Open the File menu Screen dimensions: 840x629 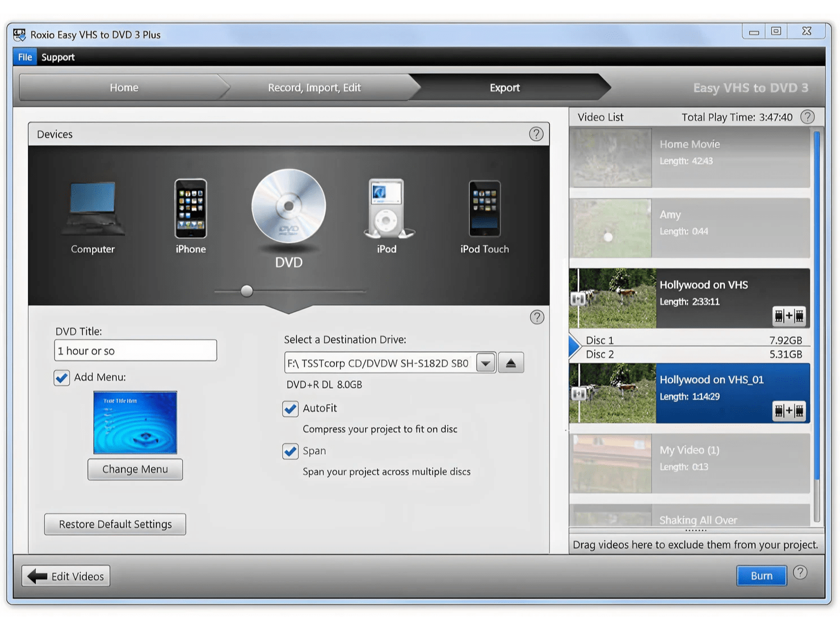[24, 57]
